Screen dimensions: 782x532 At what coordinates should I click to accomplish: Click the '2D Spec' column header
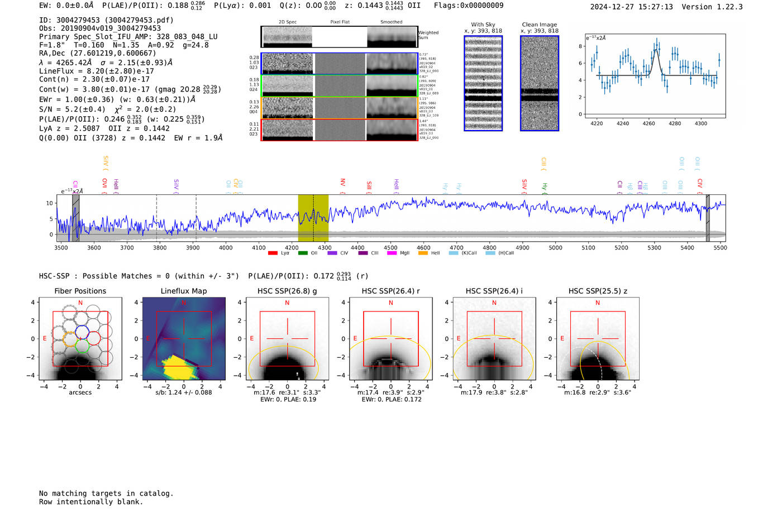[288, 22]
